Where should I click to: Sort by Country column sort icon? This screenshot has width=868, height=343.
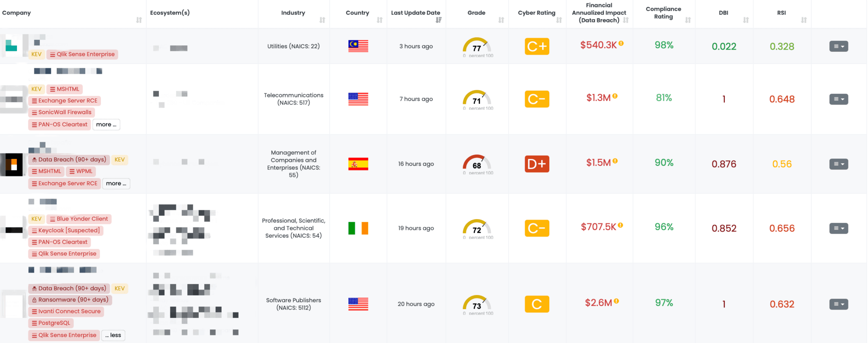380,20
